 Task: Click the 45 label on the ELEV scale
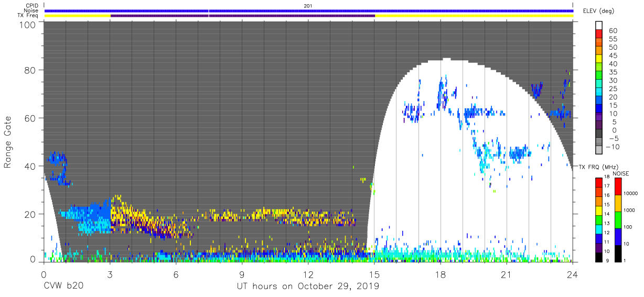(x=613, y=56)
